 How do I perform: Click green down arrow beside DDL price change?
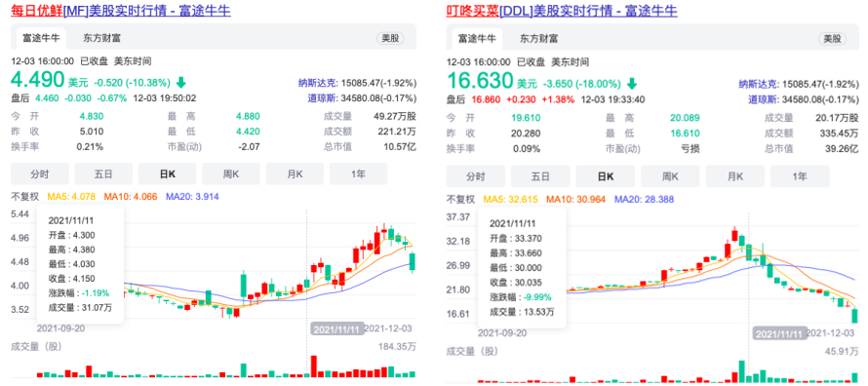[x=632, y=84]
